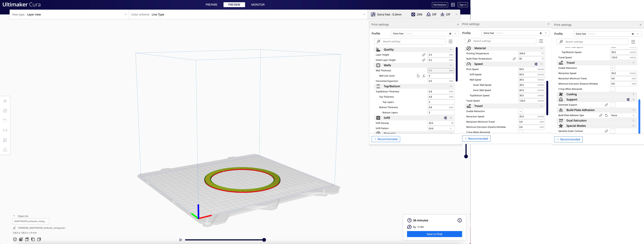The width and height of the screenshot is (644, 244).
Task: Open hamburger menu in middle Print settings panel
Action: click(541, 41)
